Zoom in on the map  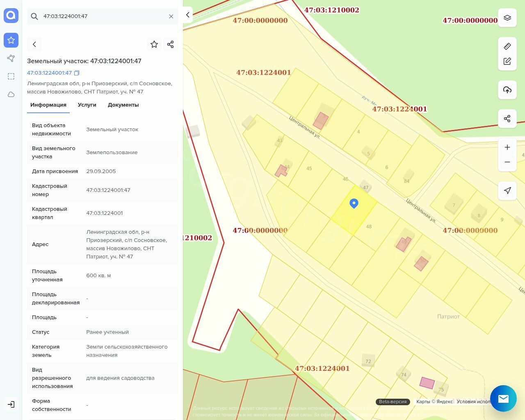tap(507, 147)
